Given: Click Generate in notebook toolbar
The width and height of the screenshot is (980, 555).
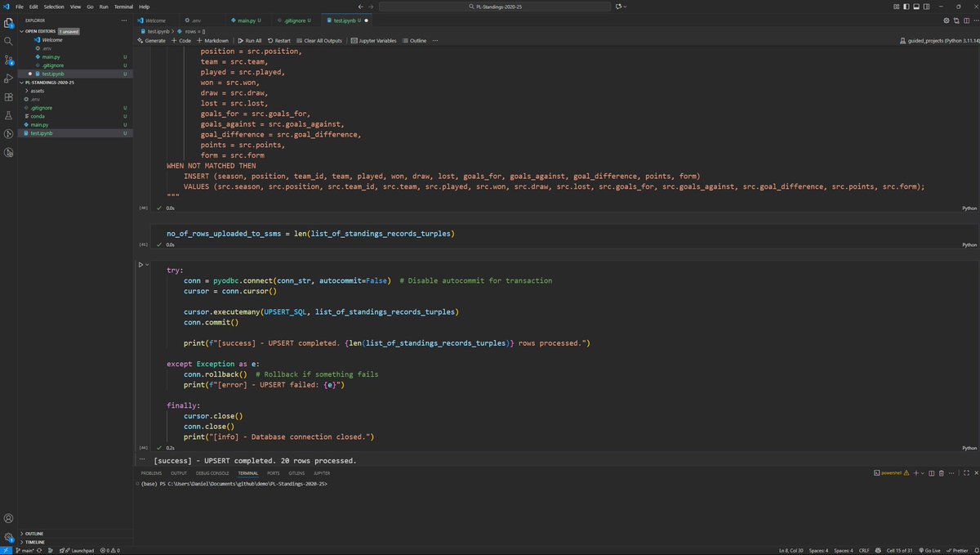Looking at the screenshot, I should coord(152,40).
